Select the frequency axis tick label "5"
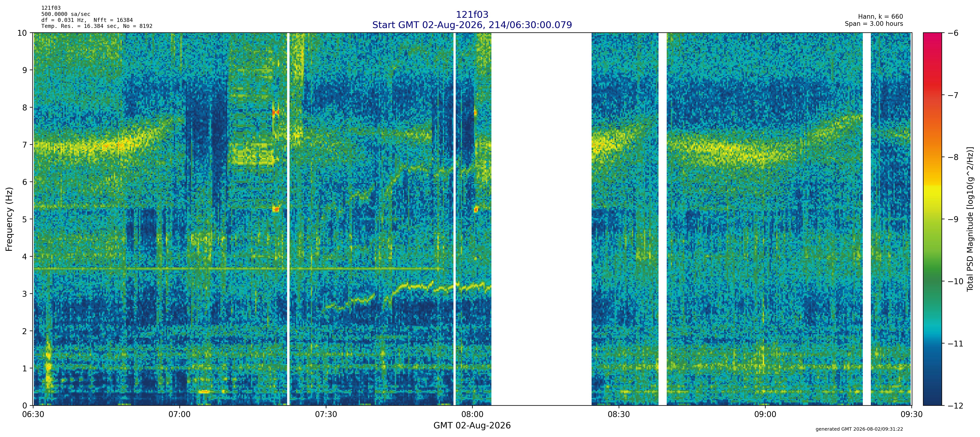This screenshot has width=980, height=437. point(25,219)
